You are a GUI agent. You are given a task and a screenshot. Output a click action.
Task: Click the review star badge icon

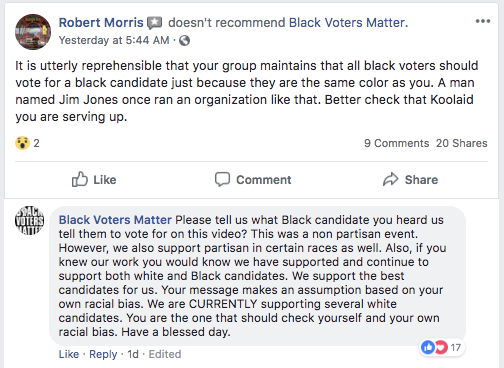[155, 23]
